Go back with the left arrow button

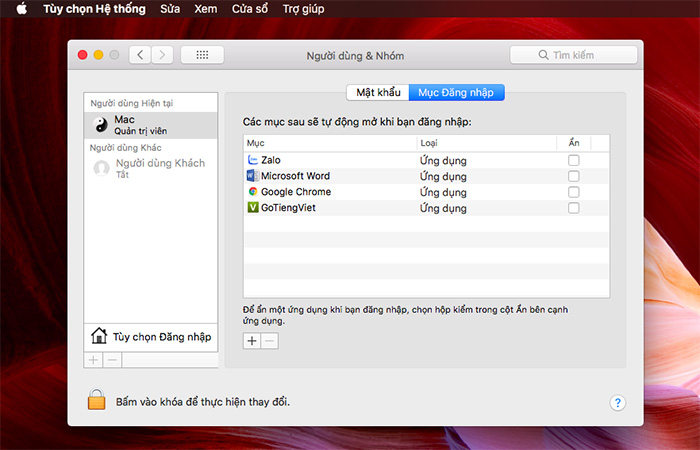coord(140,55)
